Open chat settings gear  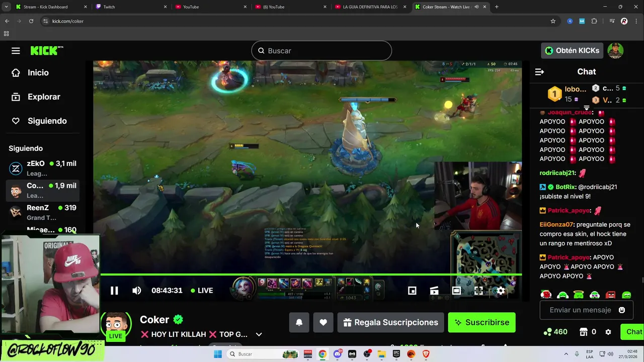click(608, 332)
